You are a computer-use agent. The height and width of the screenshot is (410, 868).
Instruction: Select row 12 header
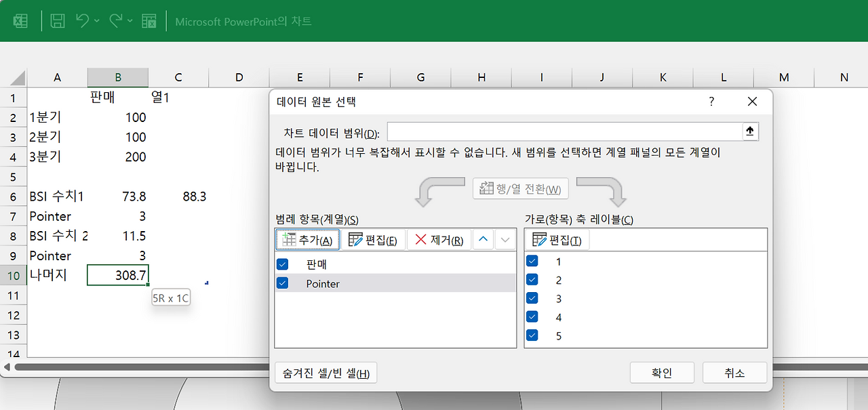pyautogui.click(x=14, y=314)
